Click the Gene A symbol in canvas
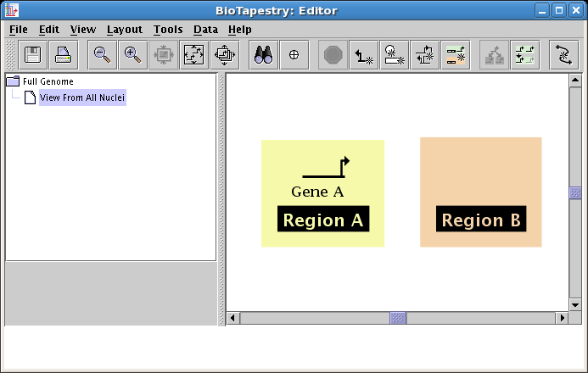Image resolution: width=588 pixels, height=373 pixels. pyautogui.click(x=325, y=168)
